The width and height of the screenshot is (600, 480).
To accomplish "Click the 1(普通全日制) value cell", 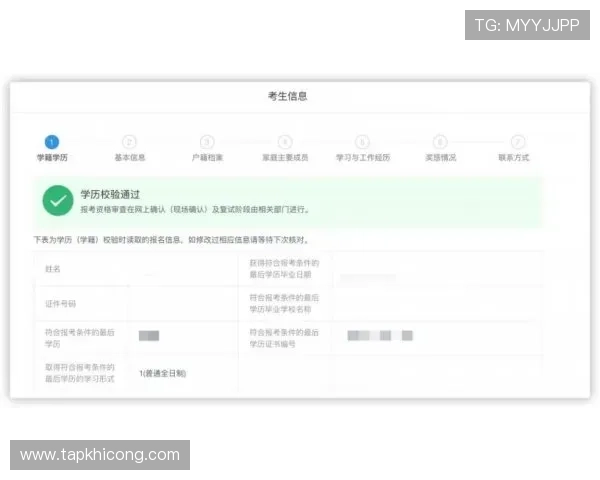I will [163, 374].
